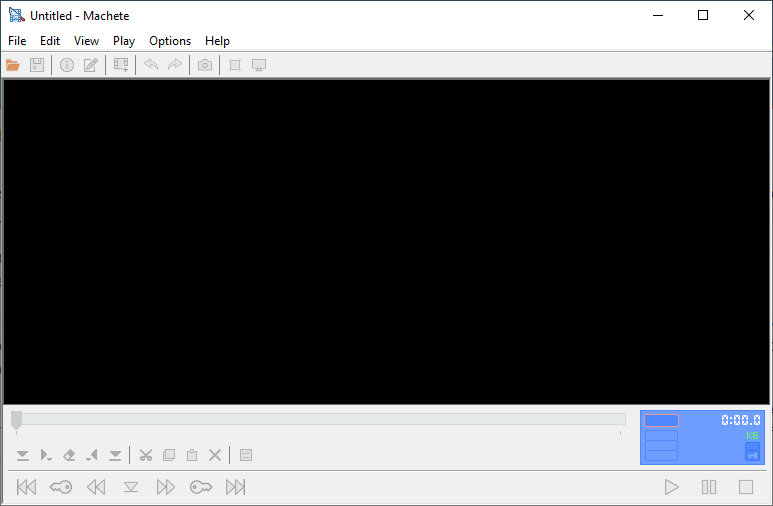The width and height of the screenshot is (773, 506).
Task: Paste from the clipboard icon
Action: (192, 455)
